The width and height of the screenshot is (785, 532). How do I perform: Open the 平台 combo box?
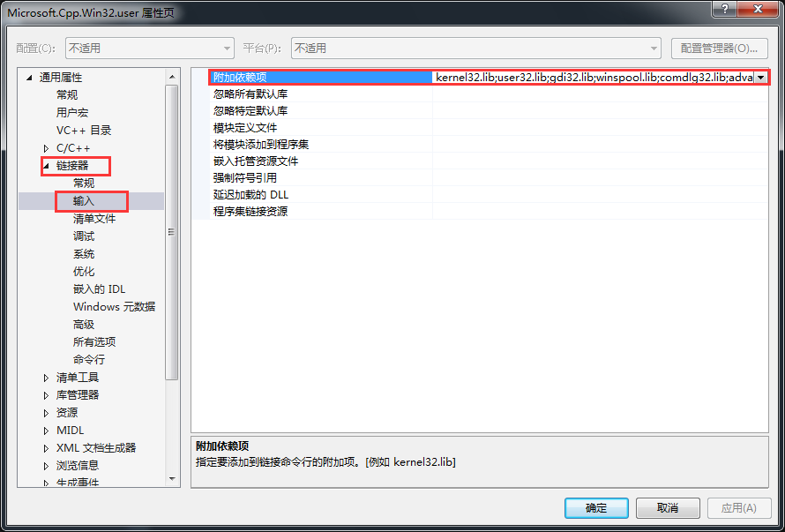(475, 49)
